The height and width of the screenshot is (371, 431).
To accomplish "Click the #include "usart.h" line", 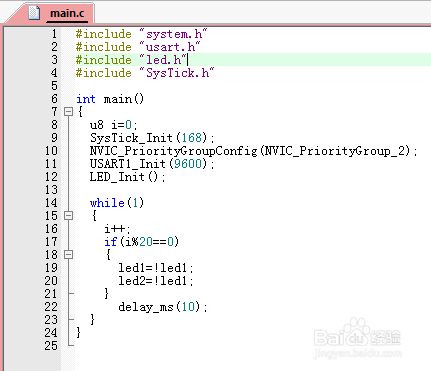I will click(x=138, y=47).
